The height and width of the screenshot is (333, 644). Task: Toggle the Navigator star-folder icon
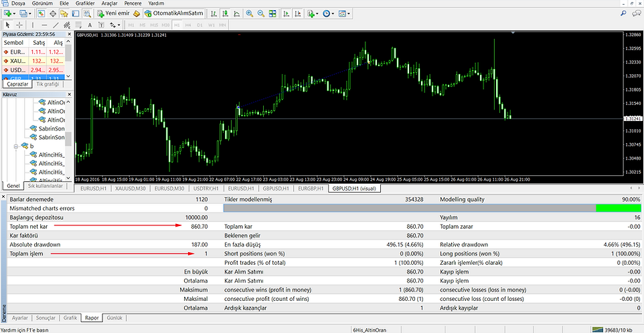click(64, 13)
